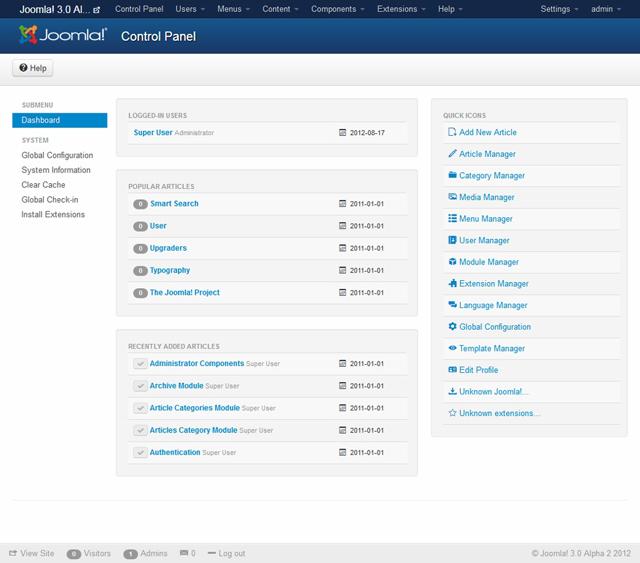Click the Edit Profile card icon

click(x=452, y=369)
